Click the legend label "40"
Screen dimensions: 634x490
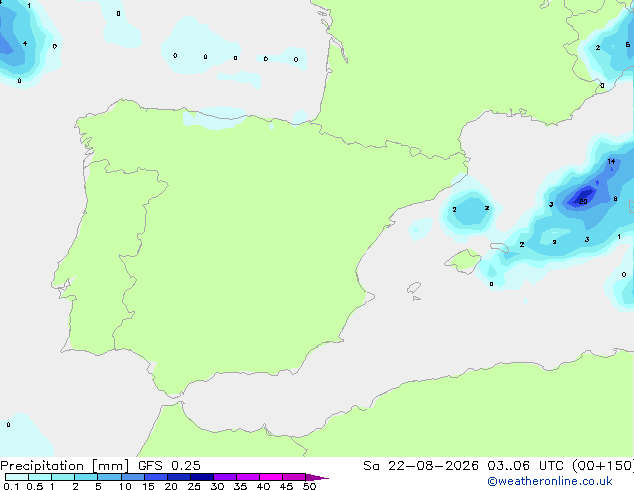coord(263,486)
